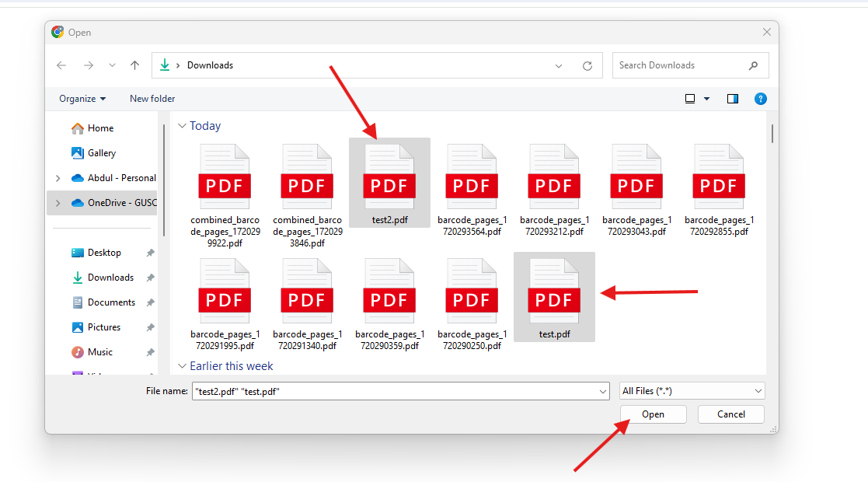Open the view layout options dropdown
Viewport: 868px width, 482px height.
706,99
